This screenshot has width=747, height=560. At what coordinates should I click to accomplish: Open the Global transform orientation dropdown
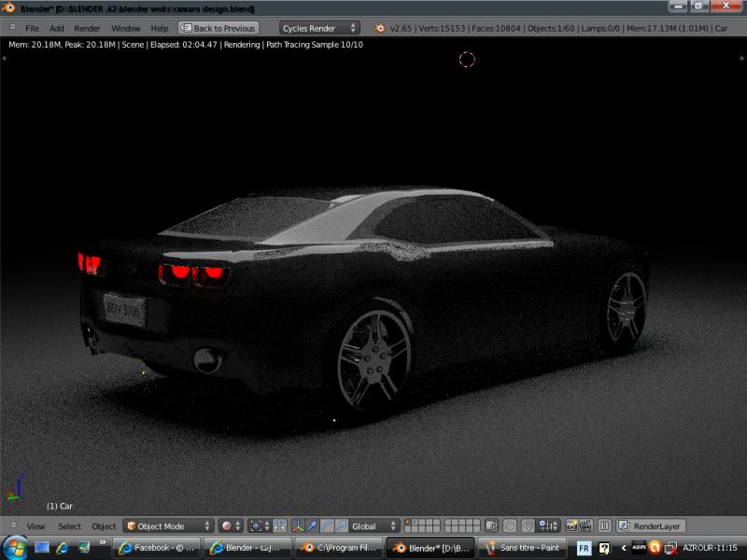coord(373,525)
